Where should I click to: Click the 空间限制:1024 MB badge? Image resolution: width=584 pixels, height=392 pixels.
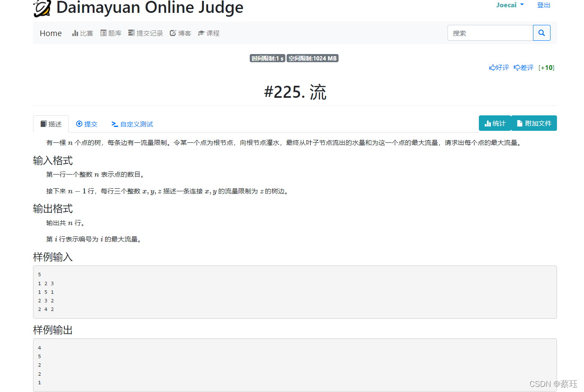coord(312,58)
